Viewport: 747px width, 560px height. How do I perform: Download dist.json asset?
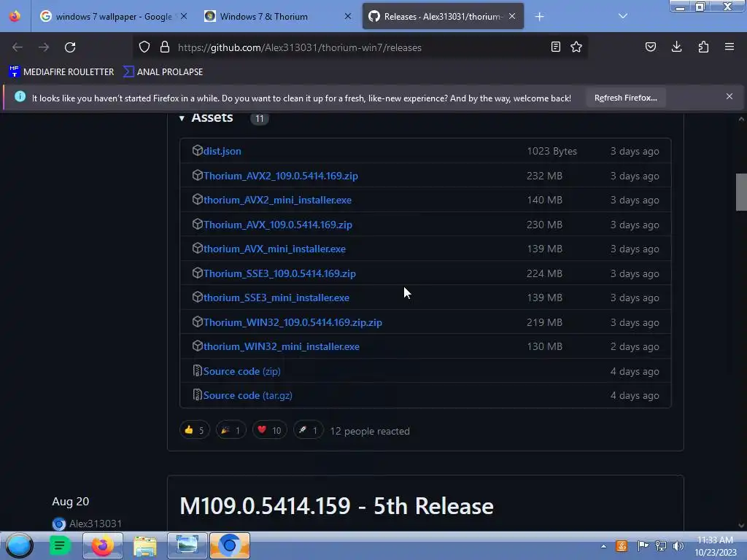click(222, 151)
